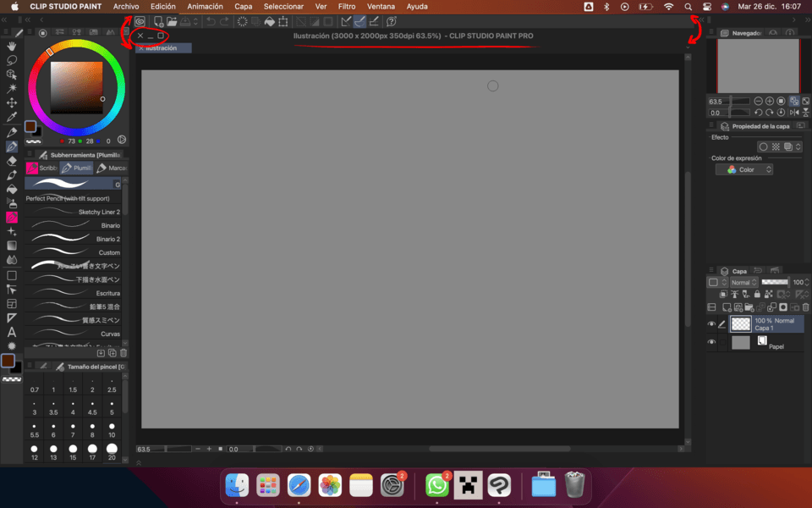Screen dimensions: 812x508
Task: Click the New document icon in command bar
Action: (x=158, y=21)
